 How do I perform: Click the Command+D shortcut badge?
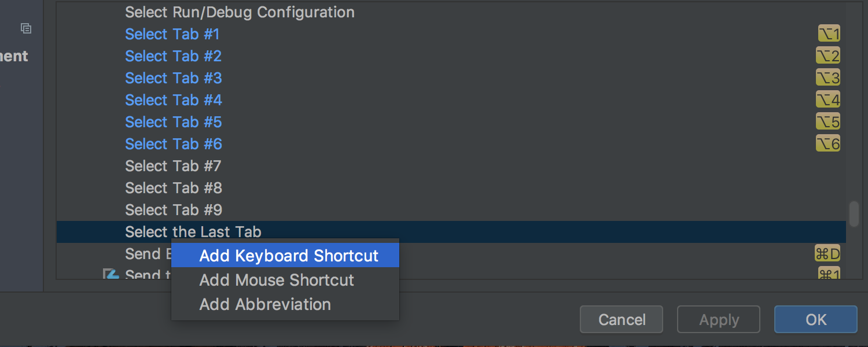(827, 253)
